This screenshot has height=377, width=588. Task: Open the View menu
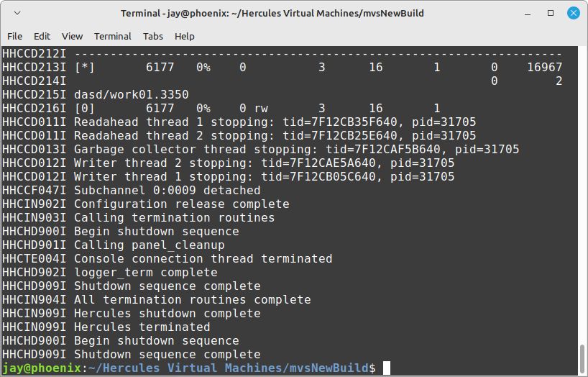coord(72,37)
